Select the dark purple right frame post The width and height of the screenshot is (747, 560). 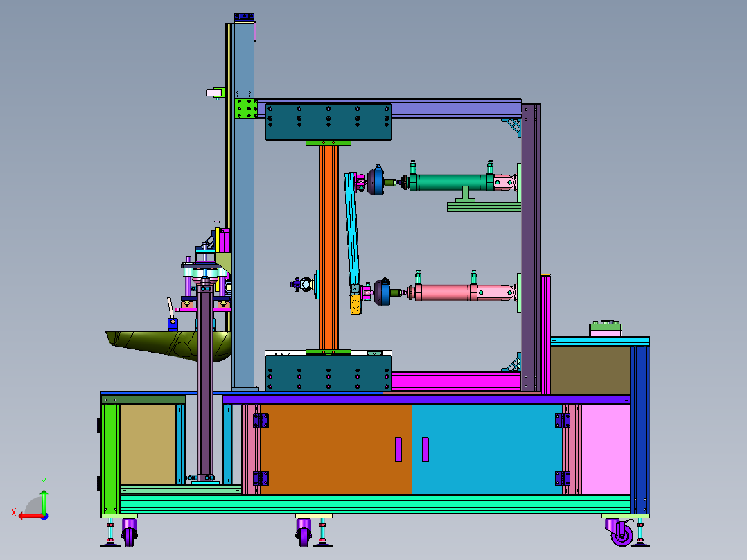coord(531,248)
